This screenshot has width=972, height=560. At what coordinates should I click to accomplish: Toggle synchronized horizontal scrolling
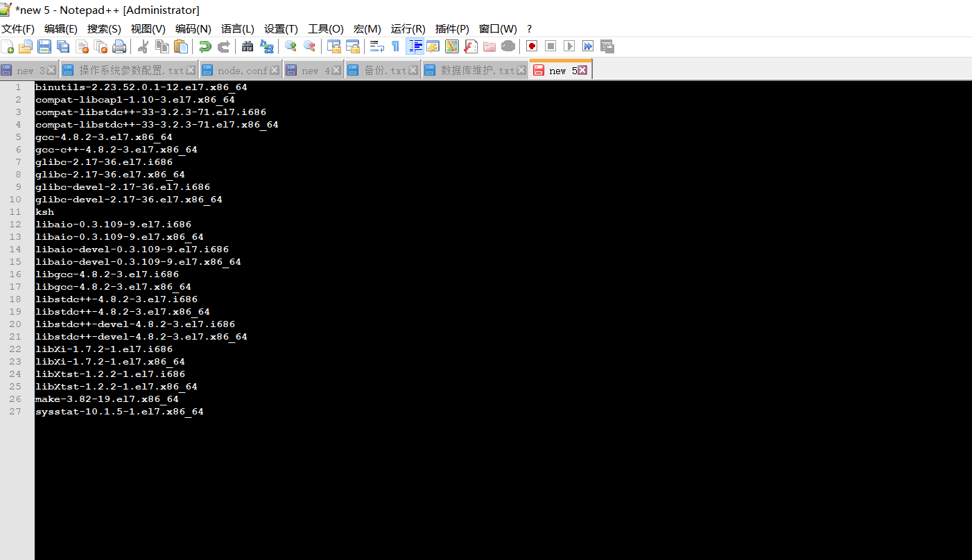coord(353,46)
